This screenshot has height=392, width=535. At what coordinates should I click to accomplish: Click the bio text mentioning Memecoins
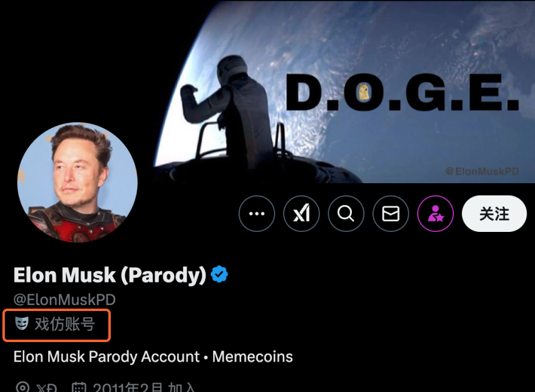tap(153, 356)
